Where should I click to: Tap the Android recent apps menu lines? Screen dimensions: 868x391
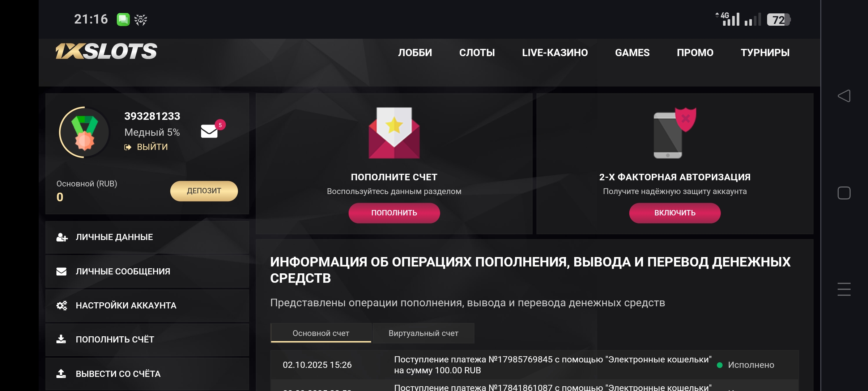pyautogui.click(x=844, y=289)
